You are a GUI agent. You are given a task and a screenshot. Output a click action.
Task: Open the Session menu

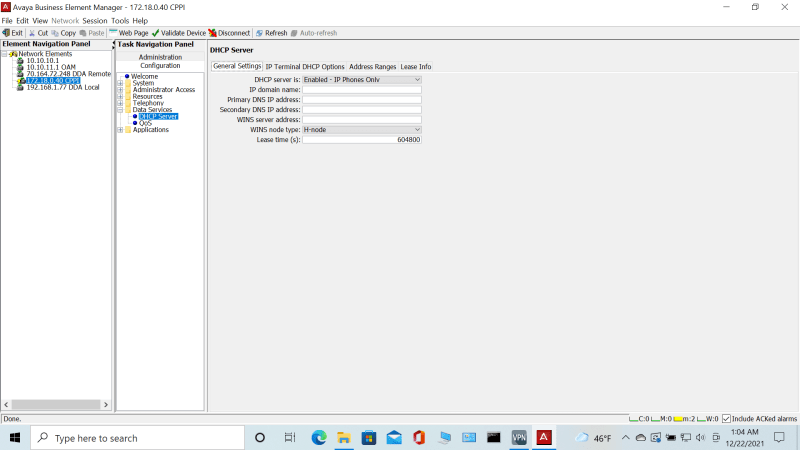point(95,21)
